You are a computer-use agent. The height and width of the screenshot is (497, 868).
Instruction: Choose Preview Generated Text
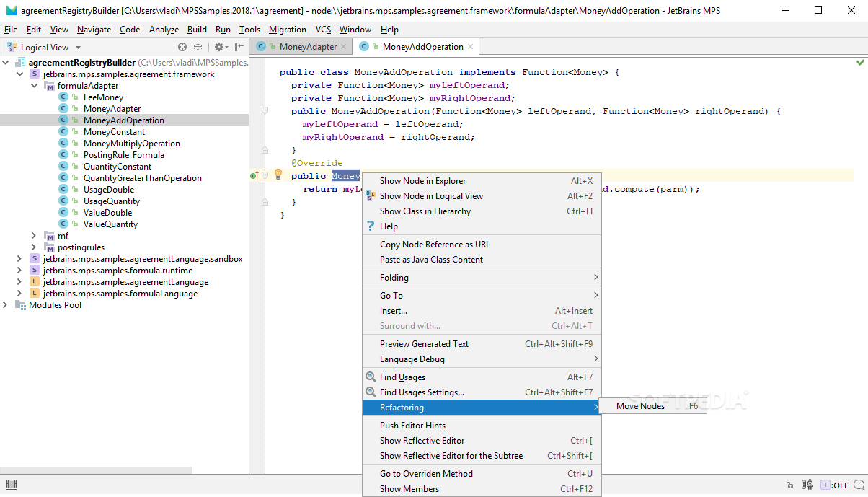tap(482, 344)
